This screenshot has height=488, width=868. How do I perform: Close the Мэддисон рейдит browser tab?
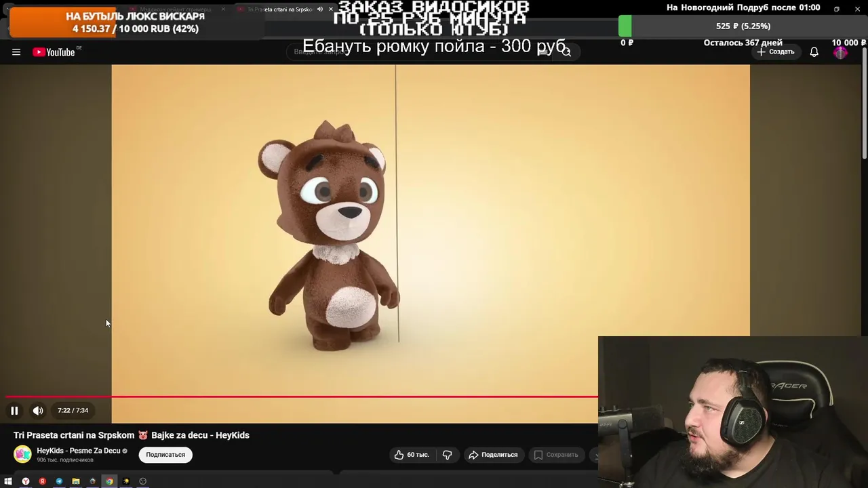point(223,9)
